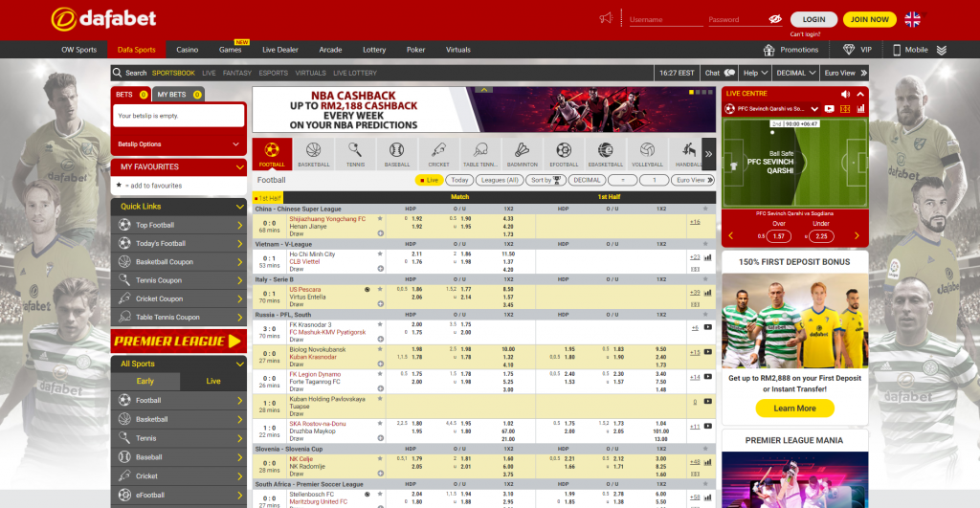This screenshot has width=980, height=508.
Task: Open DECIMAL odds format dropdown in top bar
Action: click(795, 73)
